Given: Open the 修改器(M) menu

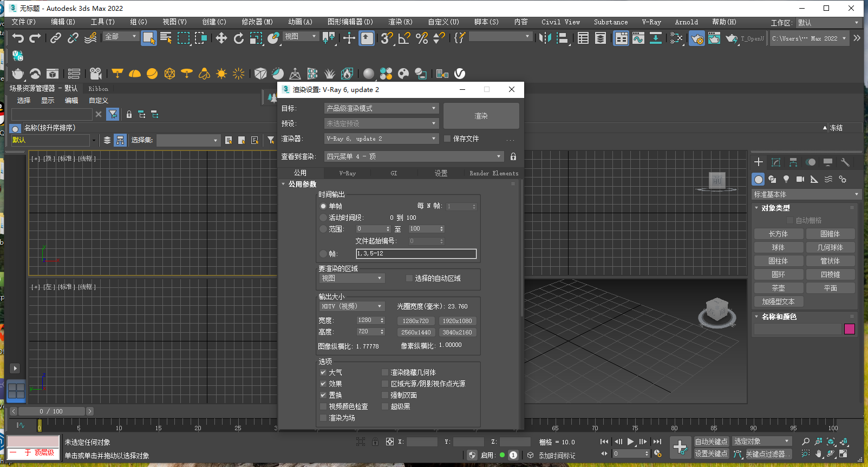Looking at the screenshot, I should point(257,22).
